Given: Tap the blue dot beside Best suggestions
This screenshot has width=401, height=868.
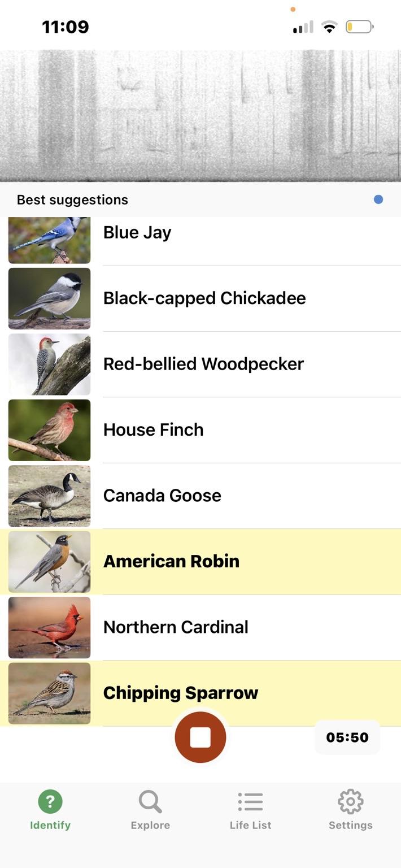Looking at the screenshot, I should point(377,199).
